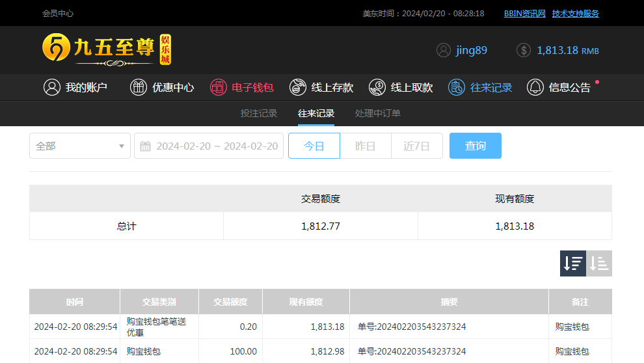Image resolution: width=644 pixels, height=363 pixels.
Task: Select the 近7日 date filter
Action: click(416, 146)
